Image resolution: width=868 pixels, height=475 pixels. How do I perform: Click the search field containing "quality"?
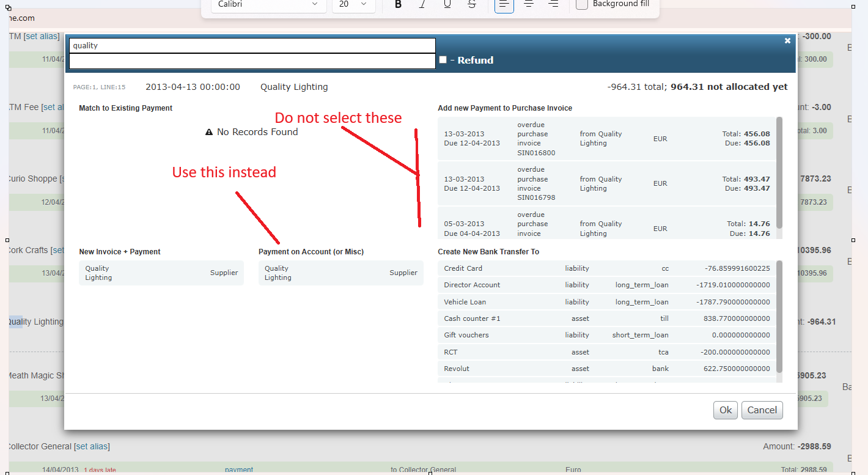pos(252,46)
